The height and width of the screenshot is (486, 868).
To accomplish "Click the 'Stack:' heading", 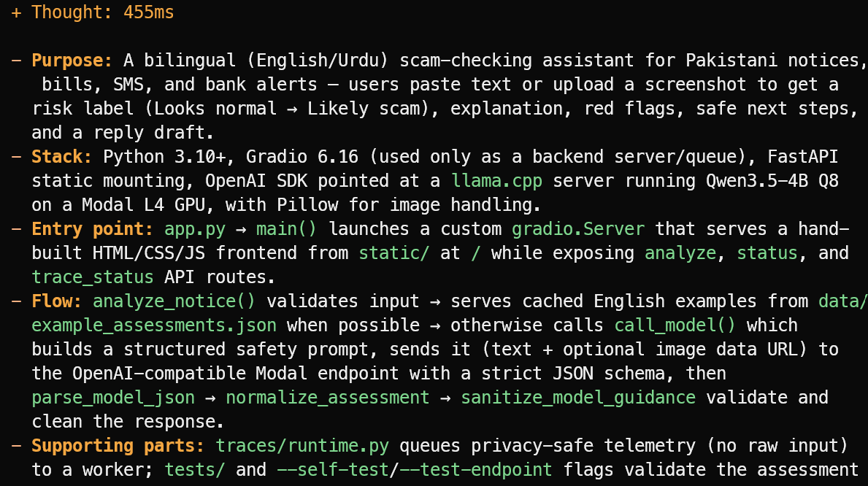I will (x=61, y=157).
